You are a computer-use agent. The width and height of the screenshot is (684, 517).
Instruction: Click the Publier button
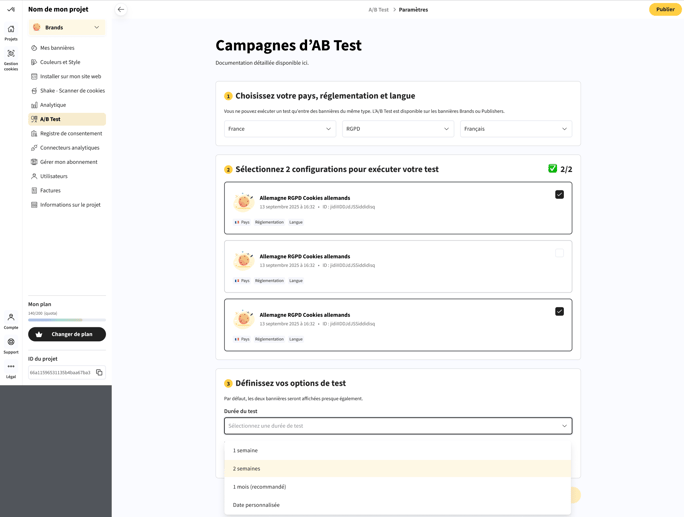[665, 9]
